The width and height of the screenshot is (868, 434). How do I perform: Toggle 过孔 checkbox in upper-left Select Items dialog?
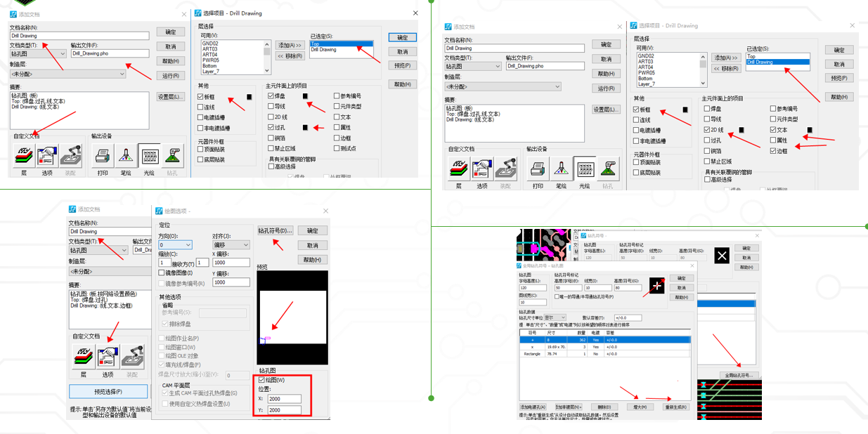click(271, 128)
